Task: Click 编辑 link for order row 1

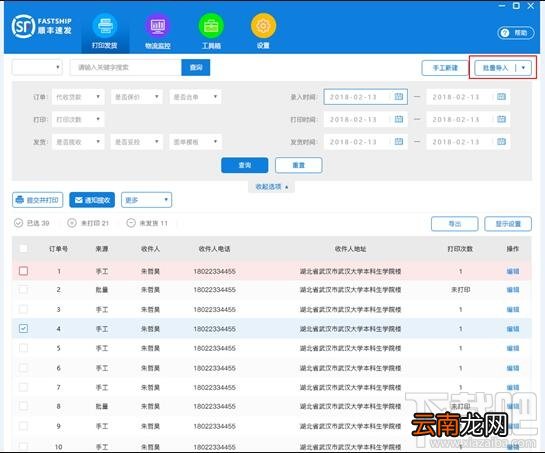Action: tap(513, 271)
